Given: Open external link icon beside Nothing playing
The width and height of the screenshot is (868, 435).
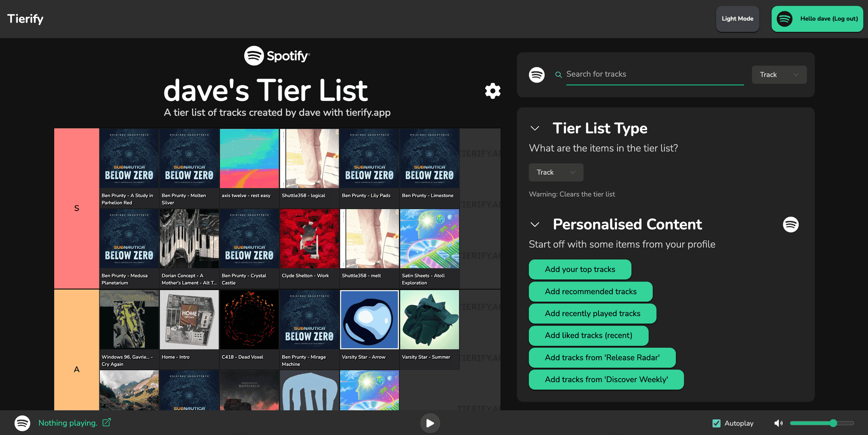Looking at the screenshot, I should (107, 422).
